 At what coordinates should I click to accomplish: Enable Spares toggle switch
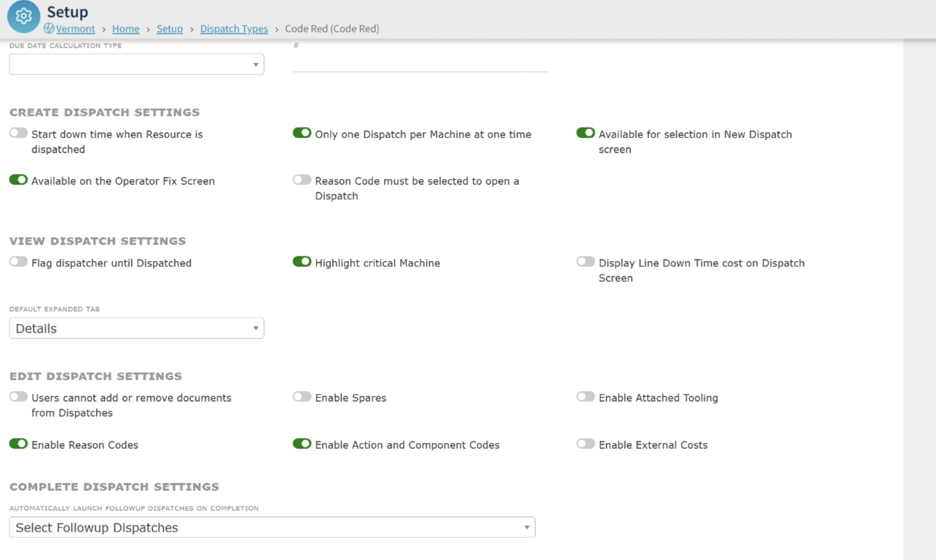302,397
